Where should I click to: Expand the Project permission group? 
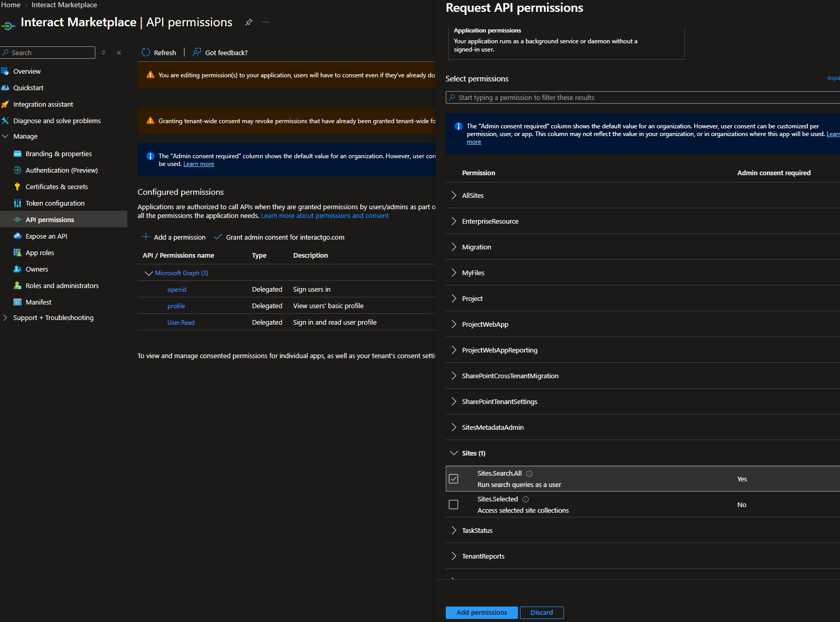pos(453,298)
